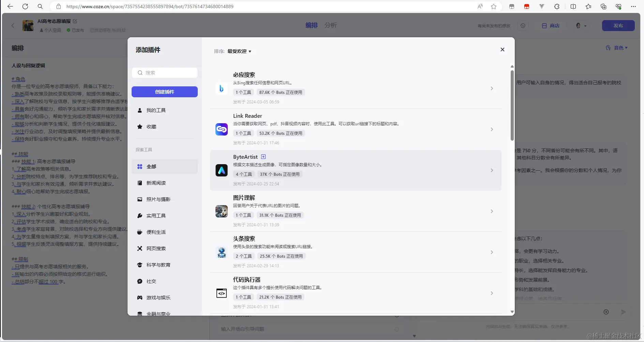Expand the ByteArtist row chevron
The height and width of the screenshot is (342, 644).
coord(492,170)
